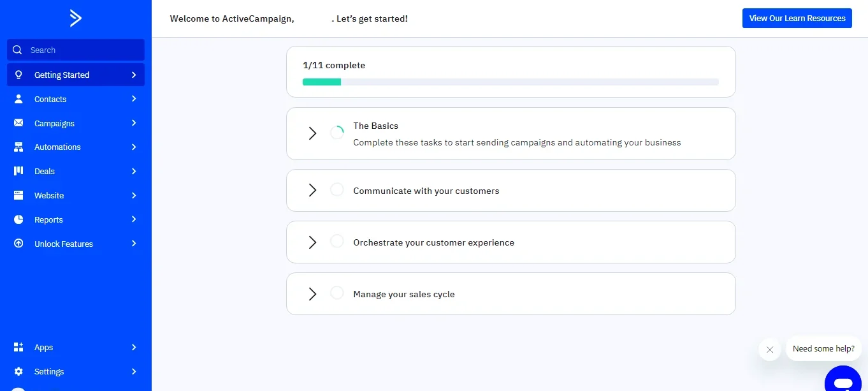The image size is (868, 391).
Task: Open the Contacts menu item
Action: [76, 99]
